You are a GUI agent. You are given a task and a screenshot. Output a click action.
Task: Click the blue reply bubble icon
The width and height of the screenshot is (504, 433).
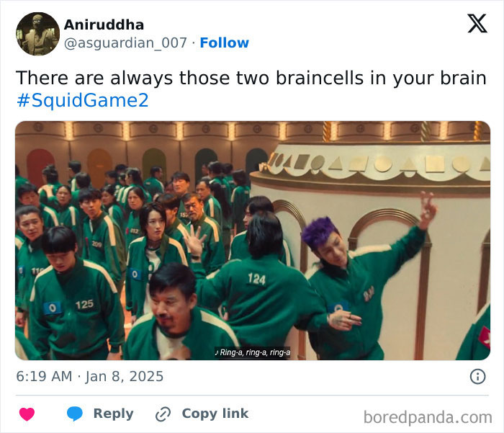75,414
